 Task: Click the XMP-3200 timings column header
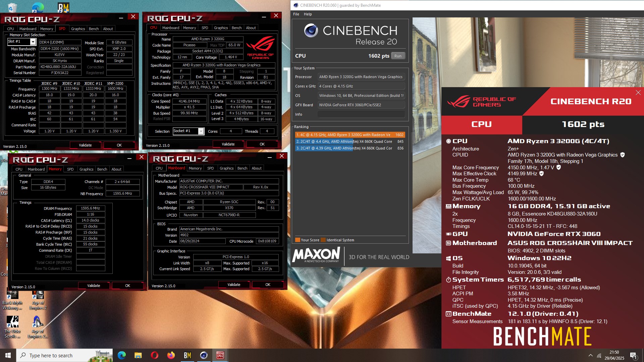coord(115,83)
